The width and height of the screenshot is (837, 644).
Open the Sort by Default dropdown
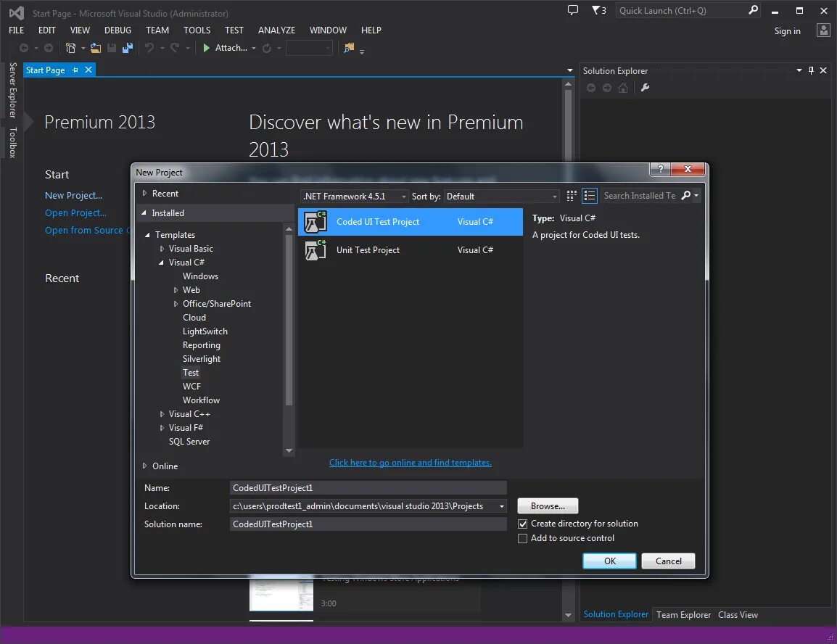(x=502, y=197)
